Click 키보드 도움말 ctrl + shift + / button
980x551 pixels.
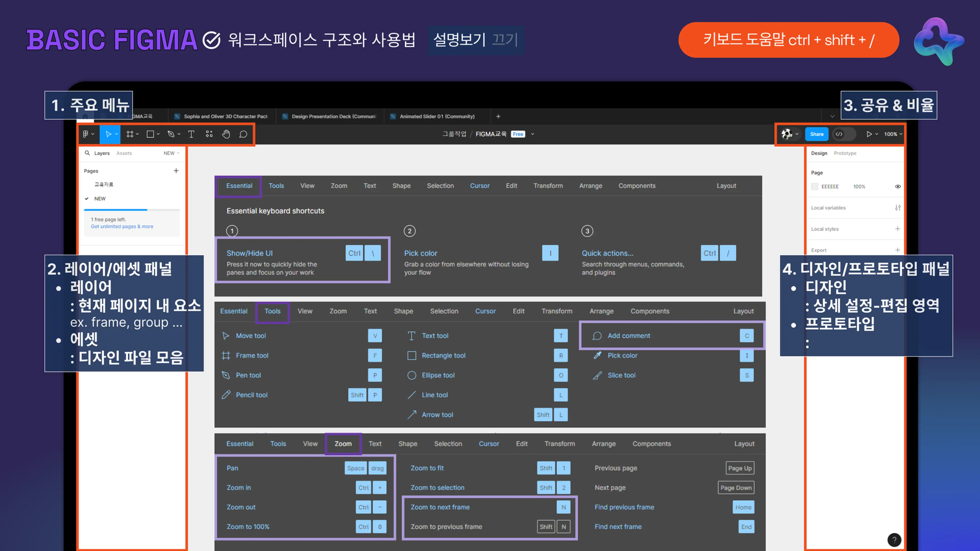coord(789,40)
